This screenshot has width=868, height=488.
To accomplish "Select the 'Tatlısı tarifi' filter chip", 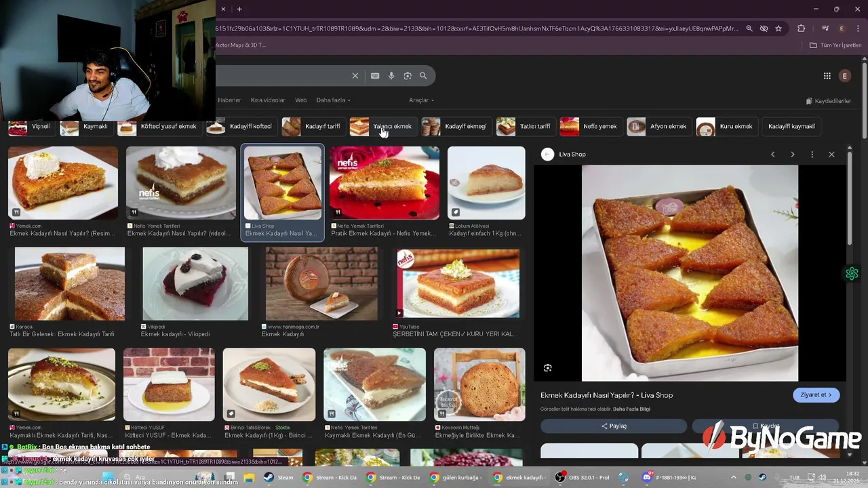I will coord(525,127).
